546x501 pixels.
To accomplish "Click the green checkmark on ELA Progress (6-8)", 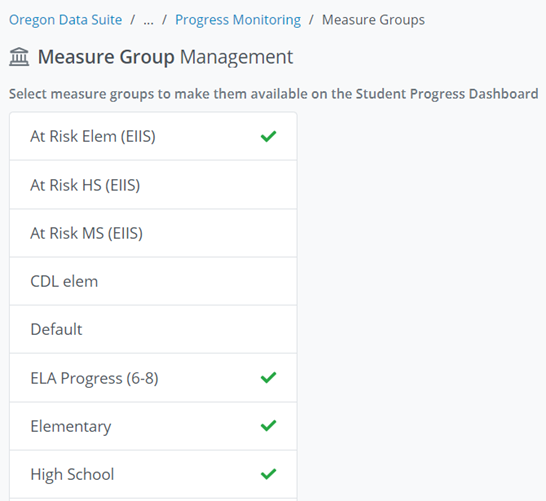I will 268,377.
